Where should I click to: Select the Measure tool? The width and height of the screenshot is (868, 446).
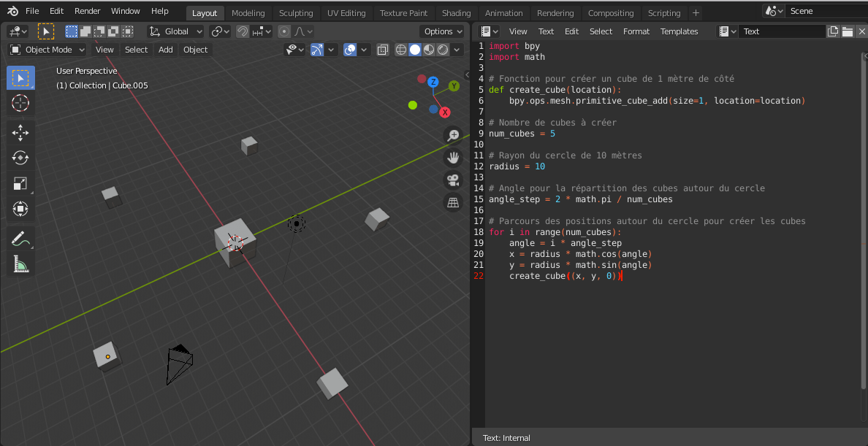pos(20,264)
